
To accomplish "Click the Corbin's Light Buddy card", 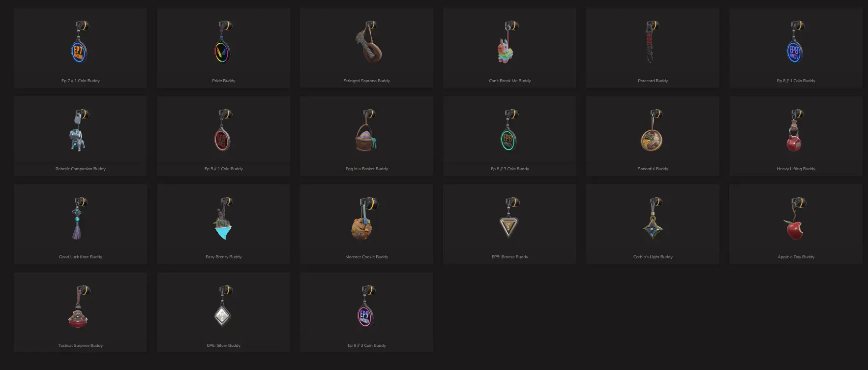I will (x=653, y=224).
